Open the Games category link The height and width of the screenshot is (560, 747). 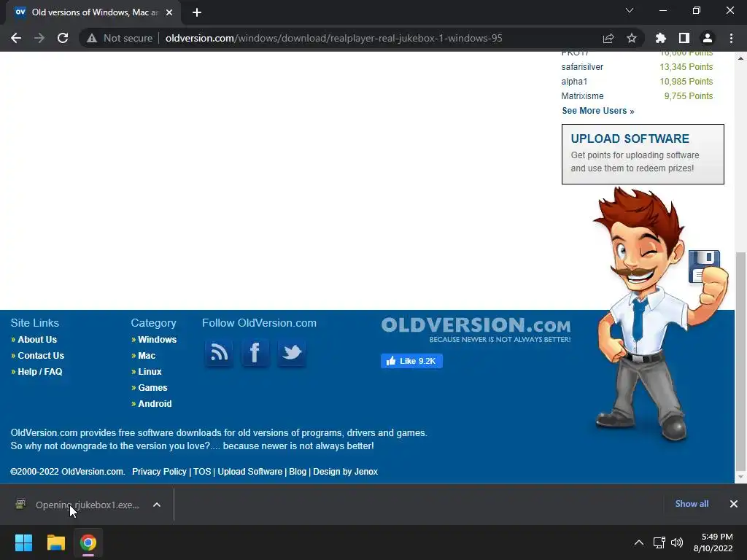(152, 388)
